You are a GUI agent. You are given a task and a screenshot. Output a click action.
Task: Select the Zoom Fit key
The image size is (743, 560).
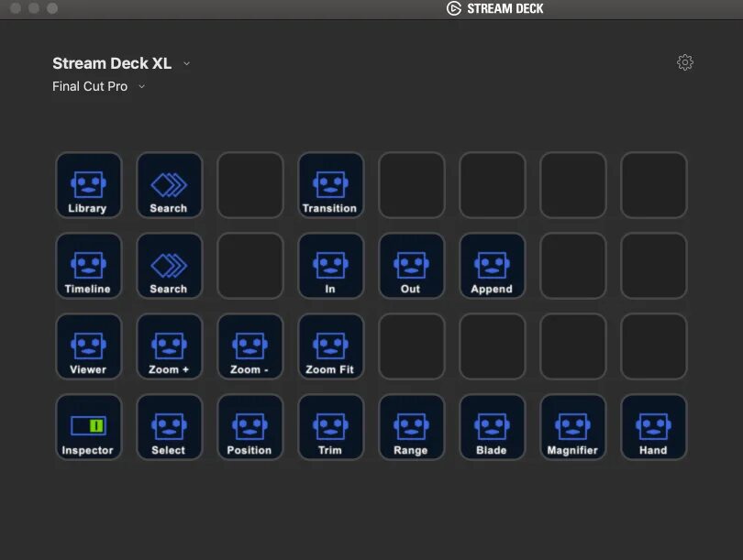[x=331, y=346]
